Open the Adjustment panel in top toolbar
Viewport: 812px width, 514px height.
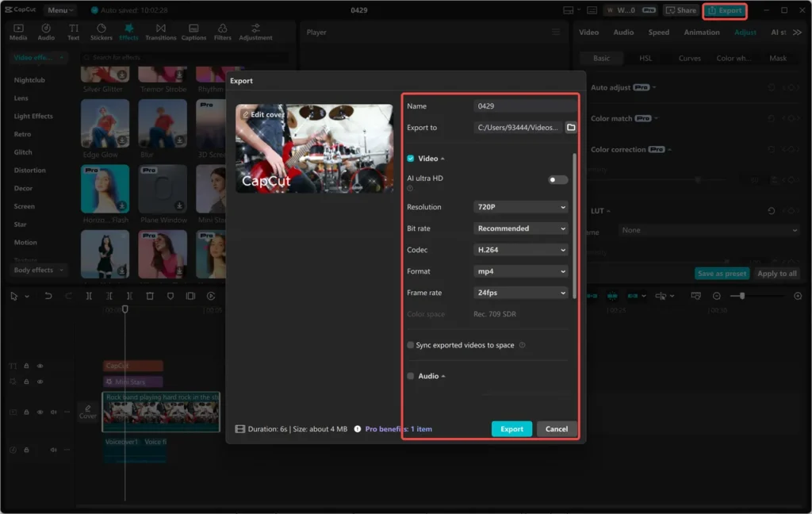coord(255,32)
